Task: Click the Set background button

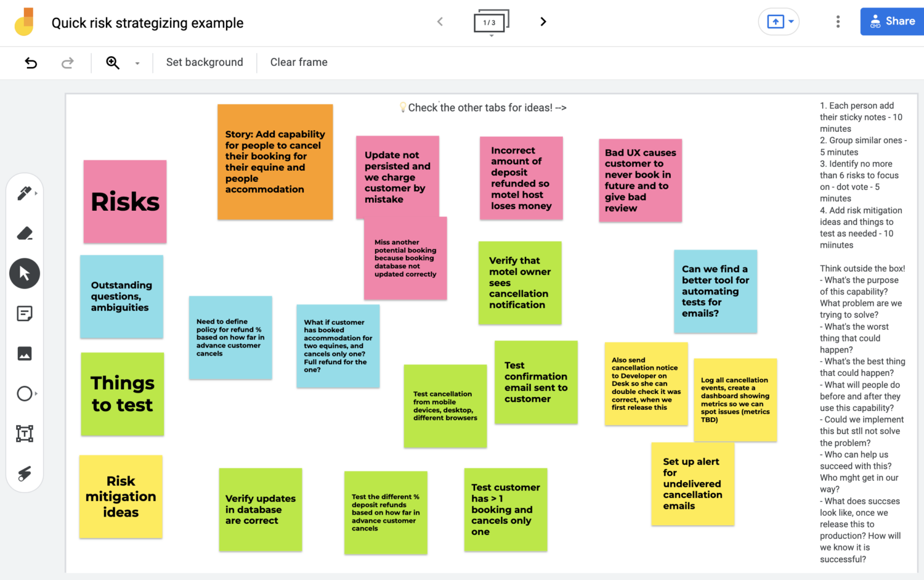Action: tap(205, 62)
